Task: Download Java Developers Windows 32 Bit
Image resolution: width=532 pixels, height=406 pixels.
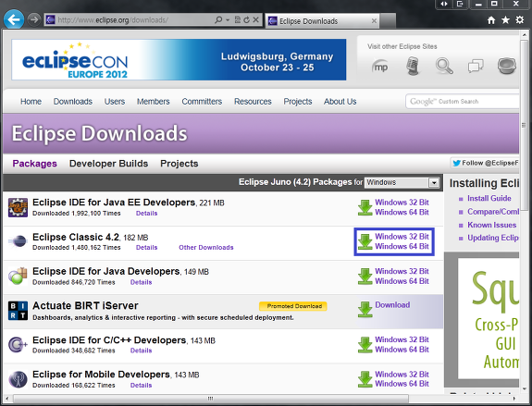Action: coord(402,271)
